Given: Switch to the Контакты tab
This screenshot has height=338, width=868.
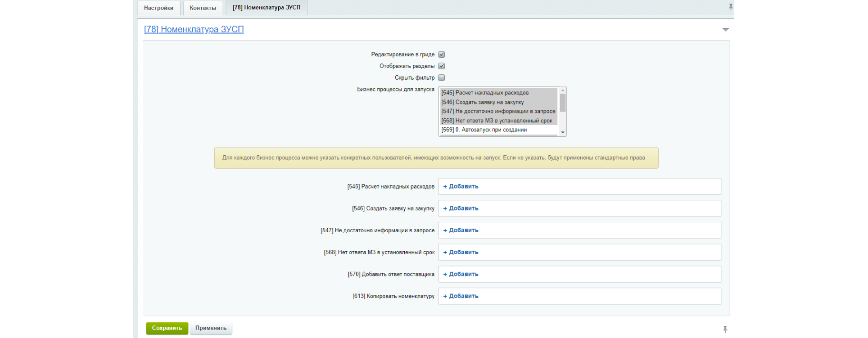Looking at the screenshot, I should pyautogui.click(x=203, y=8).
